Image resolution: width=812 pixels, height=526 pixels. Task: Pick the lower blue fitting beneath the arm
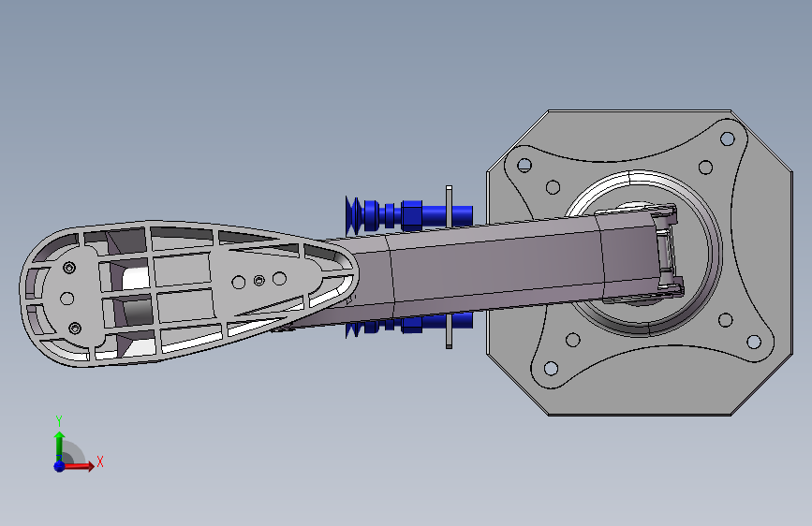click(408, 325)
